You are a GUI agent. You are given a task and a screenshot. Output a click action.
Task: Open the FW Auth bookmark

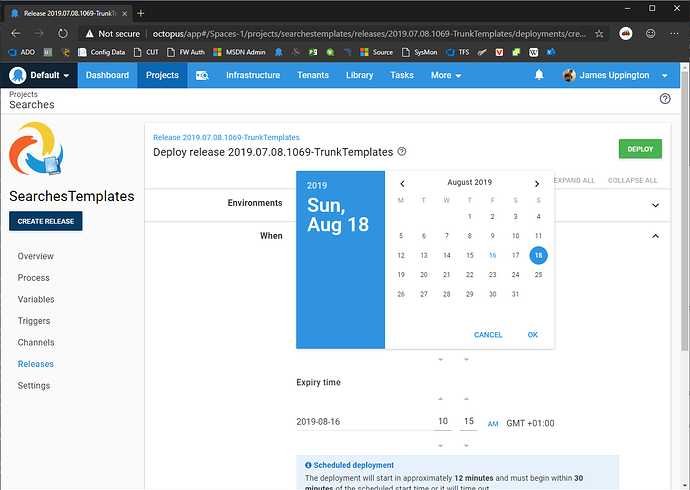pyautogui.click(x=186, y=52)
